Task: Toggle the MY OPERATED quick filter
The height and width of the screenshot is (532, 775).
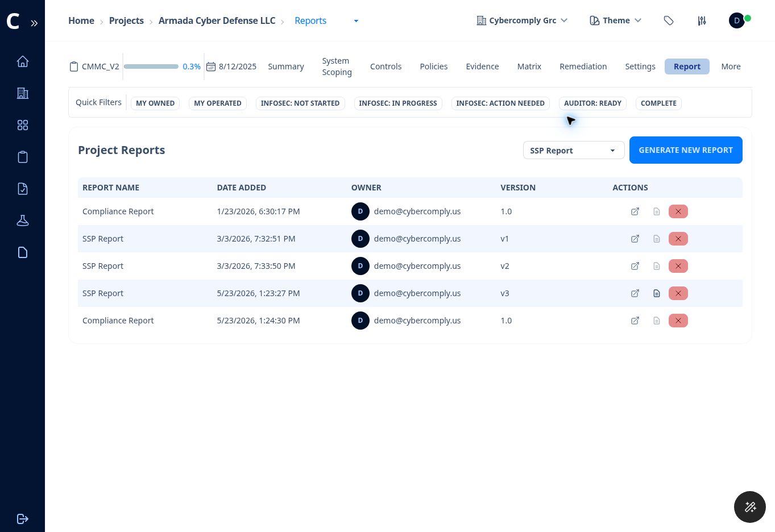Action: pos(218,103)
